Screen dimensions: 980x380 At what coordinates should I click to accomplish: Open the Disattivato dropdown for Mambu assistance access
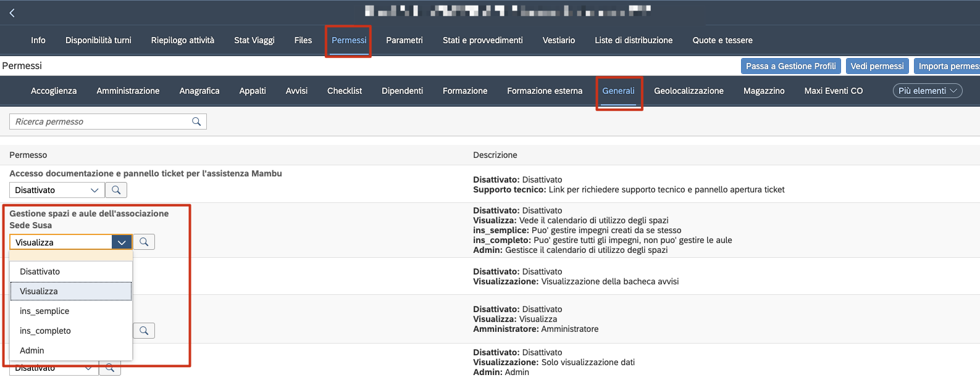click(56, 190)
